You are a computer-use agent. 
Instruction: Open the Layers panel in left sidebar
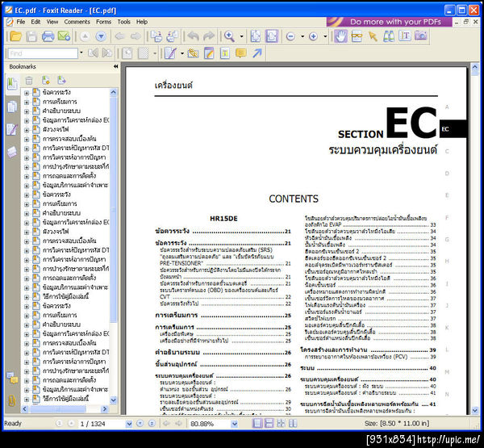tap(12, 153)
